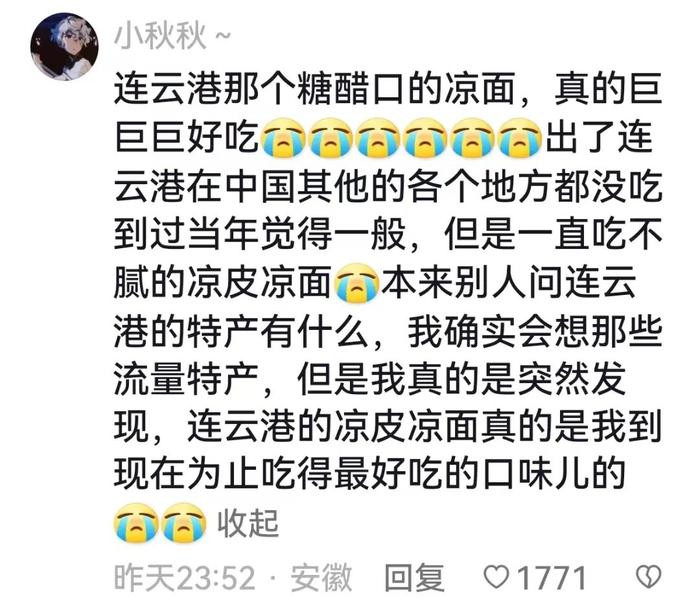The width and height of the screenshot is (700, 608).
Task: Reply to the comment via 回复
Action: pos(415,578)
